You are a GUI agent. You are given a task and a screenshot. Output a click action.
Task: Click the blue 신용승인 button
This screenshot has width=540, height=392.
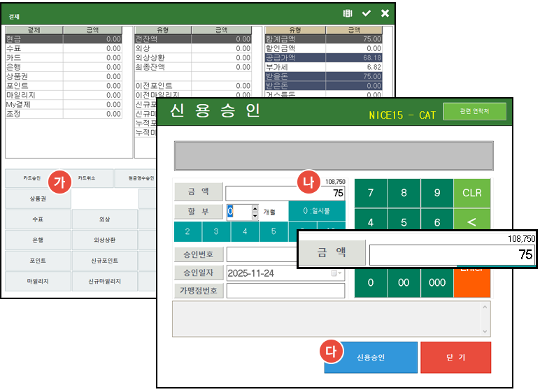click(371, 358)
